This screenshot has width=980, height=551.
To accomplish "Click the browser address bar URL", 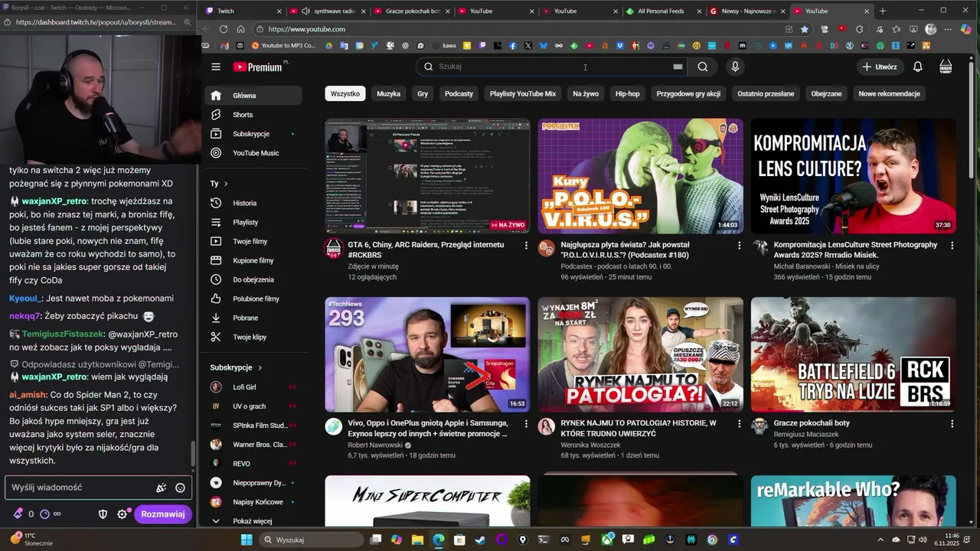I will click(x=306, y=29).
